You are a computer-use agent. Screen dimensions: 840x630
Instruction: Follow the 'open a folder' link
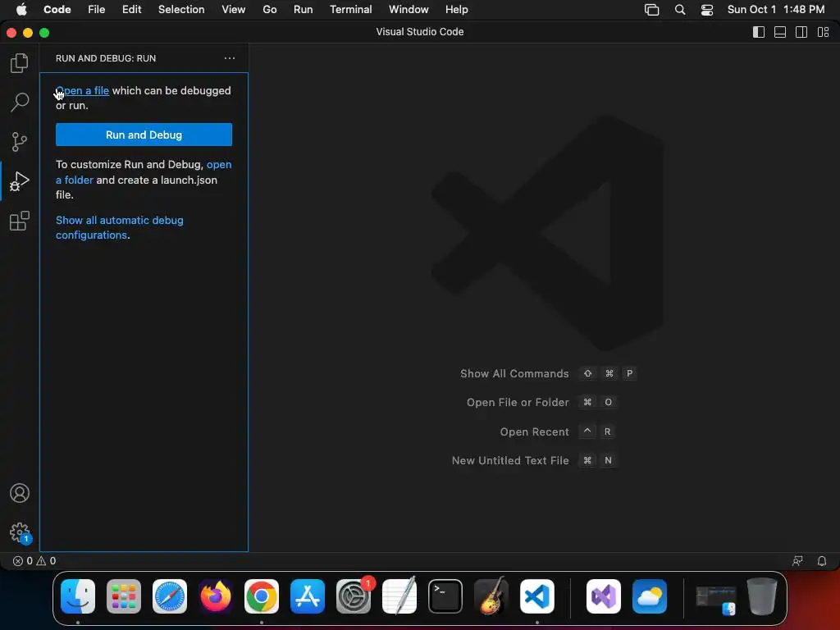click(144, 172)
